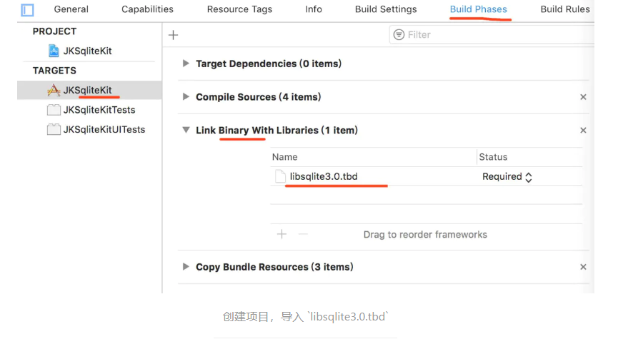The width and height of the screenshot is (618, 364).
Task: Expand Copy Bundle Resources section
Action: pos(186,267)
